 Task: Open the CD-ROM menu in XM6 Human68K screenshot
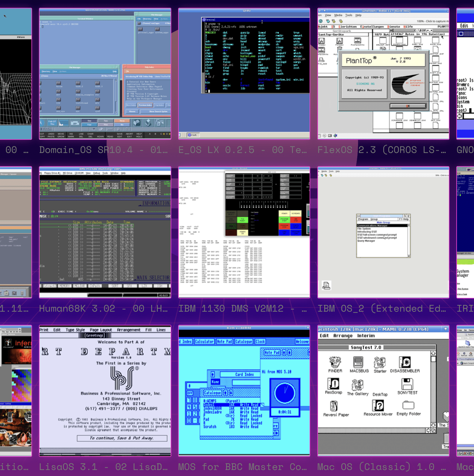click(x=79, y=173)
